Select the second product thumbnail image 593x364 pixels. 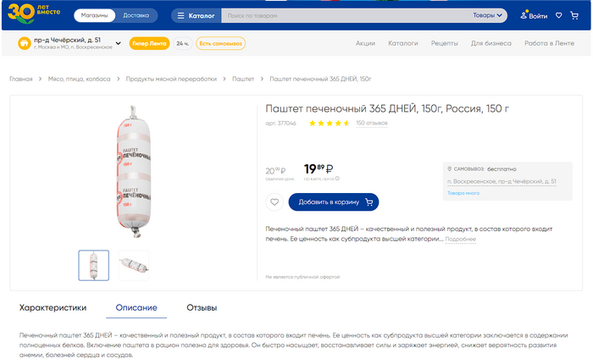tap(134, 264)
